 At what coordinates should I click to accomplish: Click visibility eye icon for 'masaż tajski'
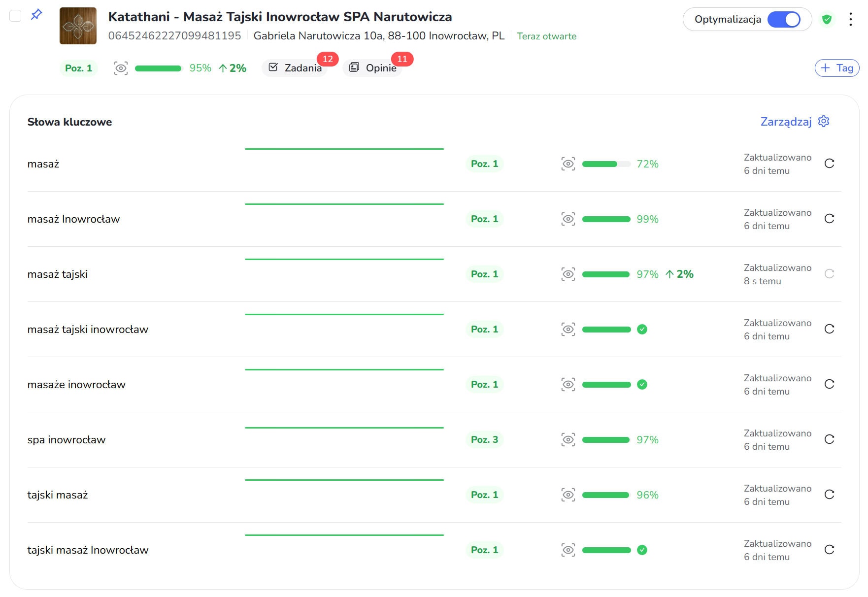pyautogui.click(x=568, y=274)
